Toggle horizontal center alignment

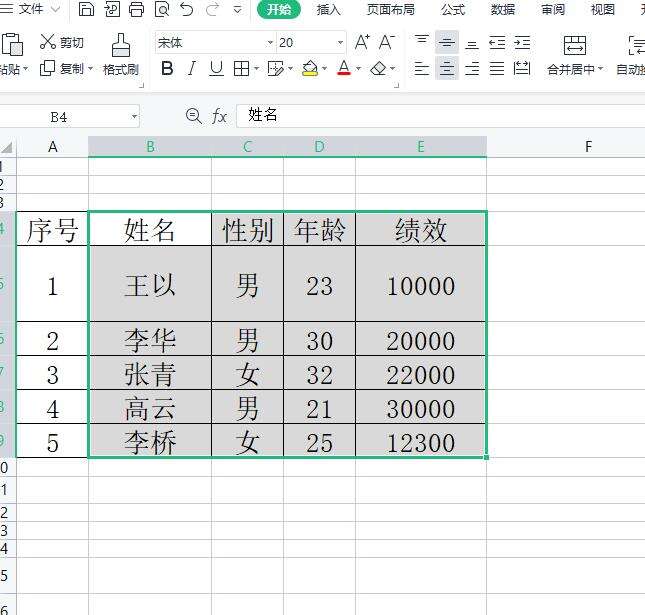point(447,68)
